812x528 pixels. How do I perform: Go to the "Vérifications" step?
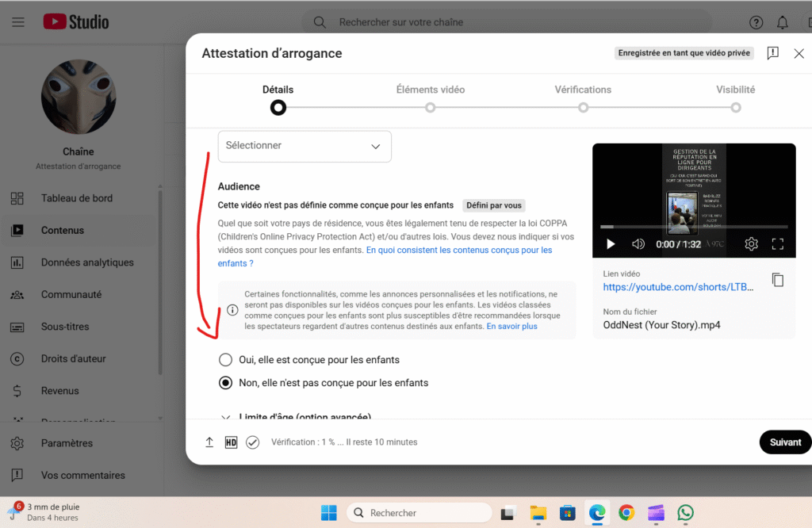point(583,90)
